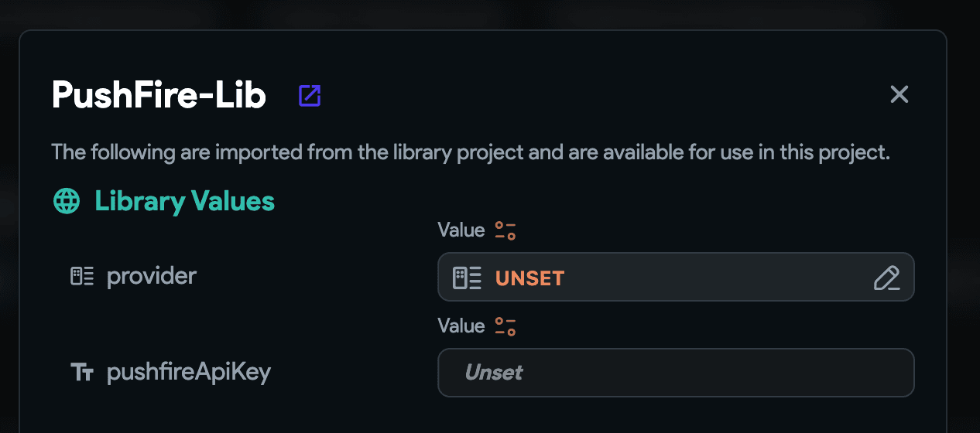
Task: Click the dimmed backdrop above the dialog
Action: click(x=490, y=13)
